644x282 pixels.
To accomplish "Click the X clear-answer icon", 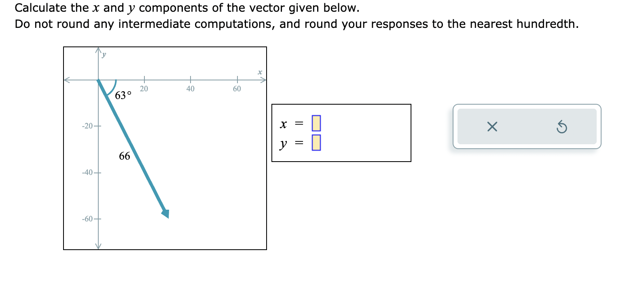I will [492, 127].
